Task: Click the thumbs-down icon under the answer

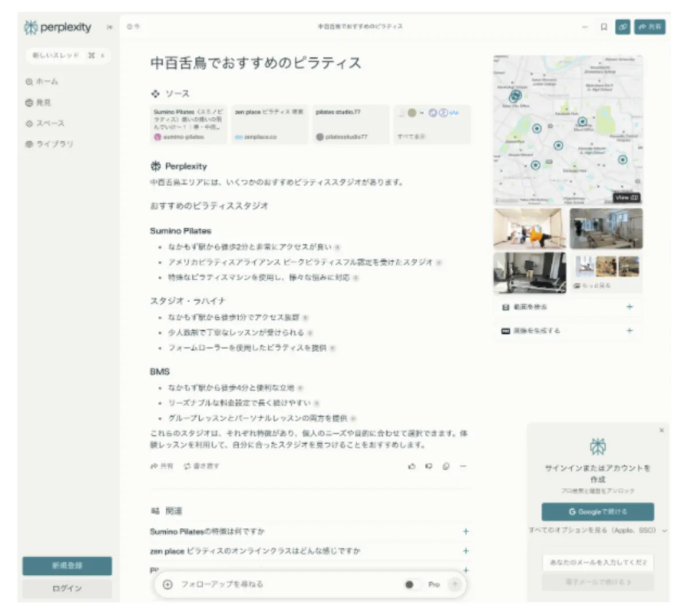Action: tap(429, 466)
